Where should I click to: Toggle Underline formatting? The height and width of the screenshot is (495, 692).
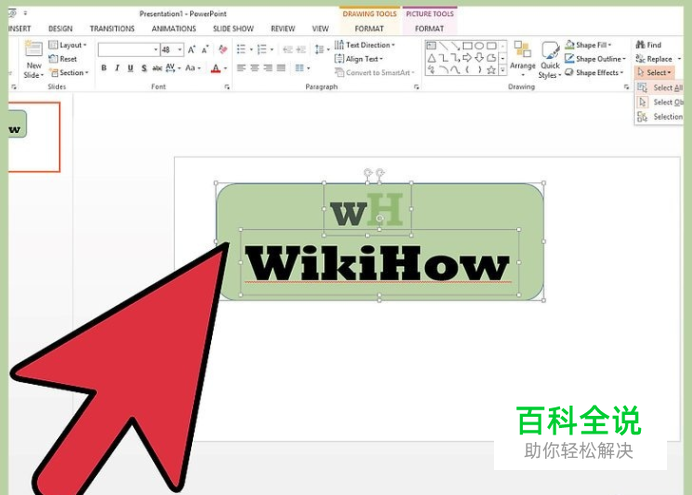click(130, 68)
